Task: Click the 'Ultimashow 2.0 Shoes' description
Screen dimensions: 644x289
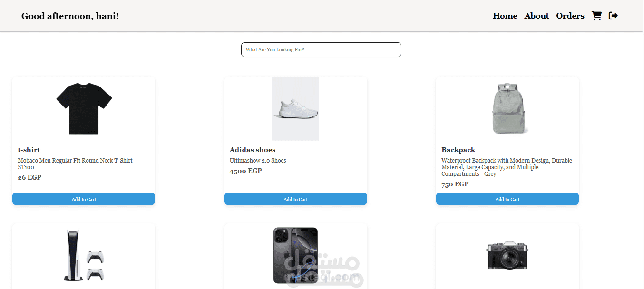Action: (258, 161)
